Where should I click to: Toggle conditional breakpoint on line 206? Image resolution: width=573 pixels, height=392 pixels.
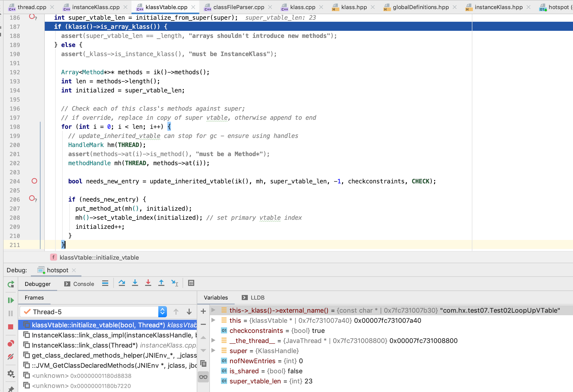pos(32,198)
